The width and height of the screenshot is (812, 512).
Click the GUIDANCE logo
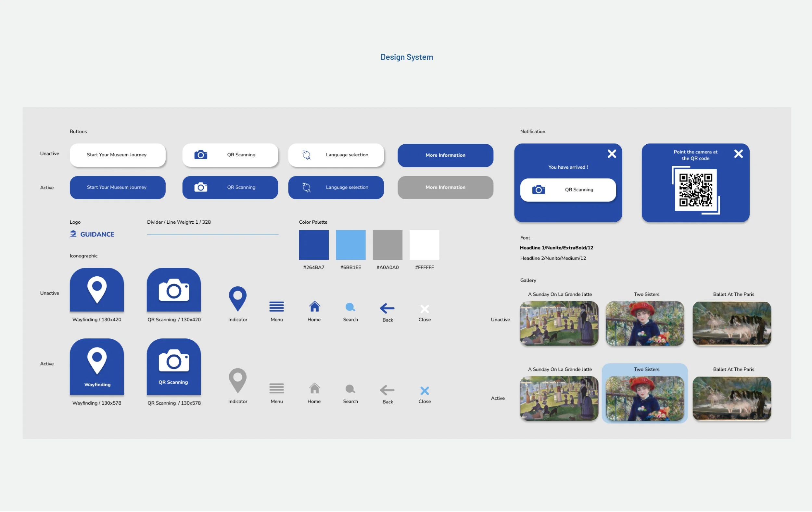click(92, 234)
